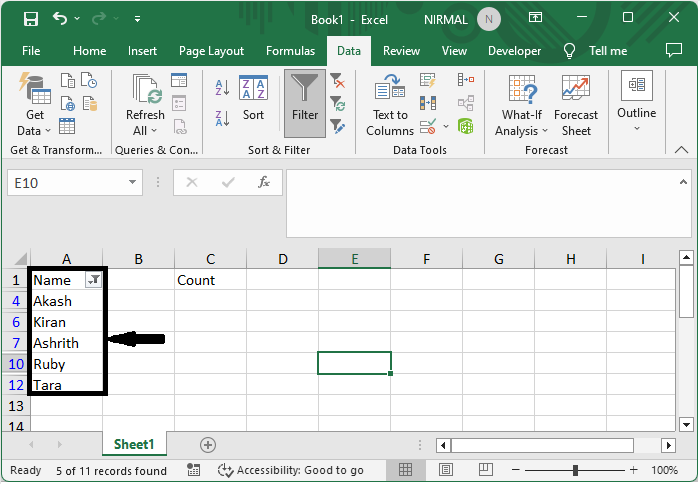Open Text to Columns wizard

(x=390, y=104)
